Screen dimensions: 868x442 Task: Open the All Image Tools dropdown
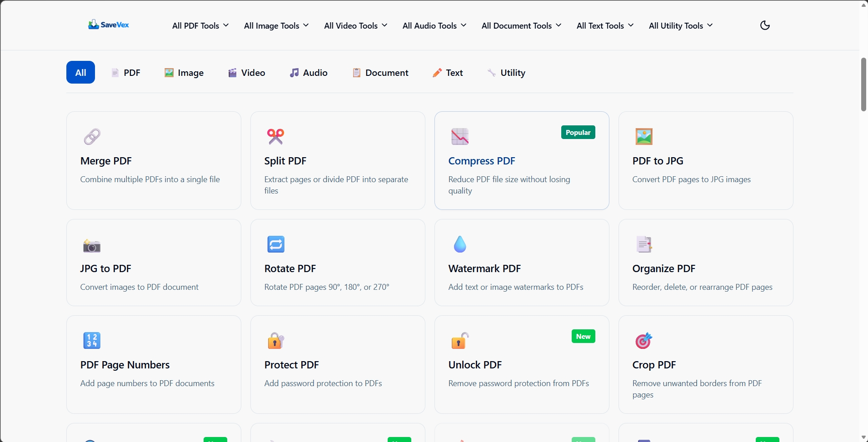(x=276, y=26)
